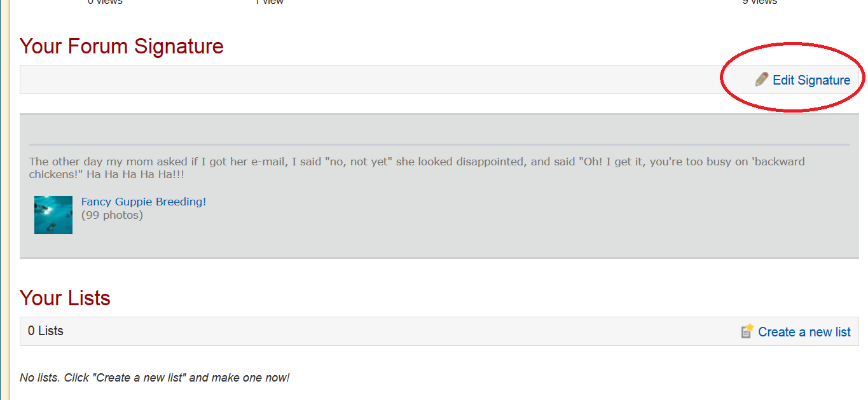
Task: Click the notepad icon beside Create a new list
Action: coord(747,331)
